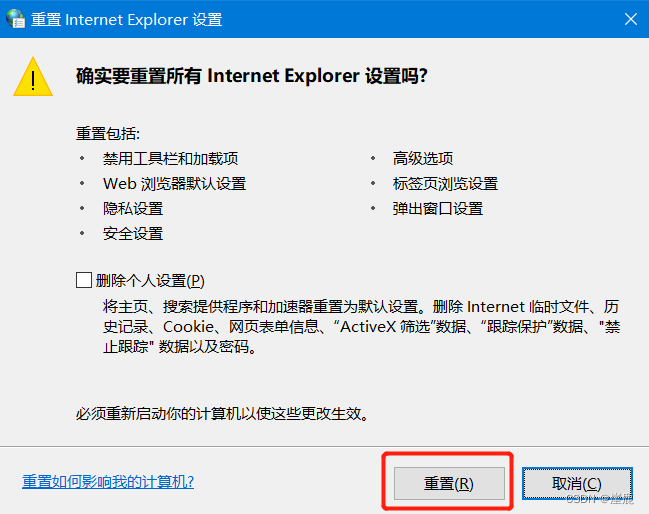Screen dimensions: 649x514
Task: Click the description paragraph beginning 将主页、搜索提供程序
Action: [361, 327]
